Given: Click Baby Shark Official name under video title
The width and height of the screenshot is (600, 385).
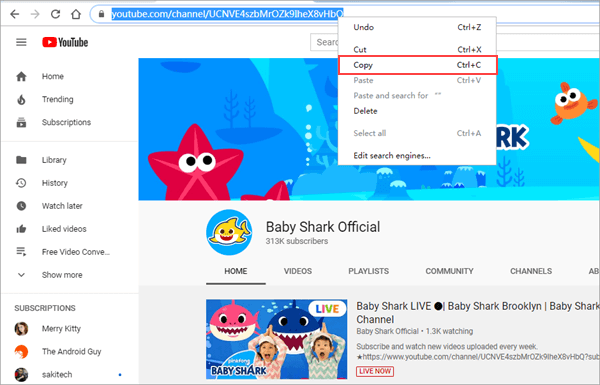Looking at the screenshot, I should (x=387, y=331).
